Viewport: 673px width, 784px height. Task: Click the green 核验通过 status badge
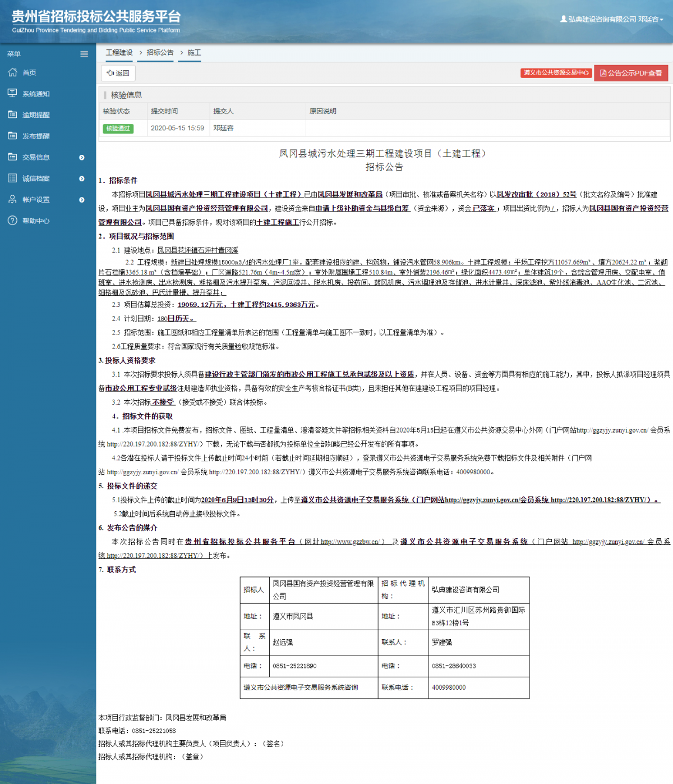118,129
